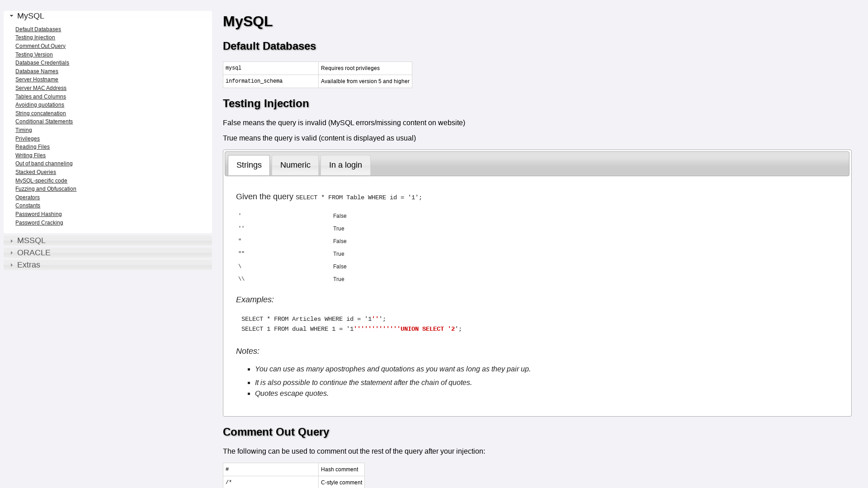Click the MSSQL expand arrow

(11, 240)
